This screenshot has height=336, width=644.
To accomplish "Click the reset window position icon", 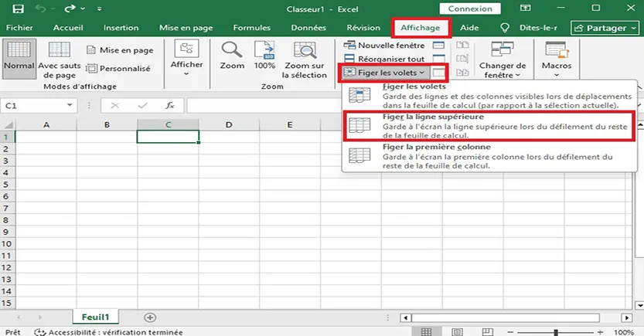I will tap(462, 73).
